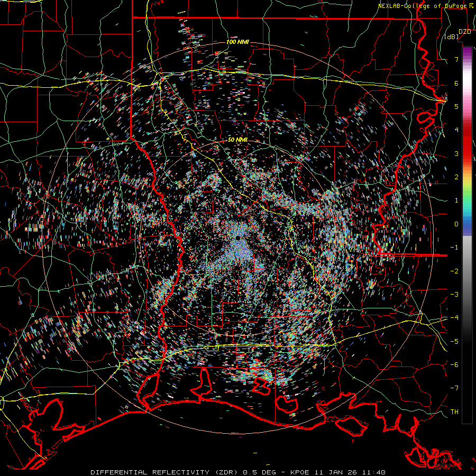Click the -7 value on the color scale
Screen dimensions: 476x476
click(x=454, y=388)
